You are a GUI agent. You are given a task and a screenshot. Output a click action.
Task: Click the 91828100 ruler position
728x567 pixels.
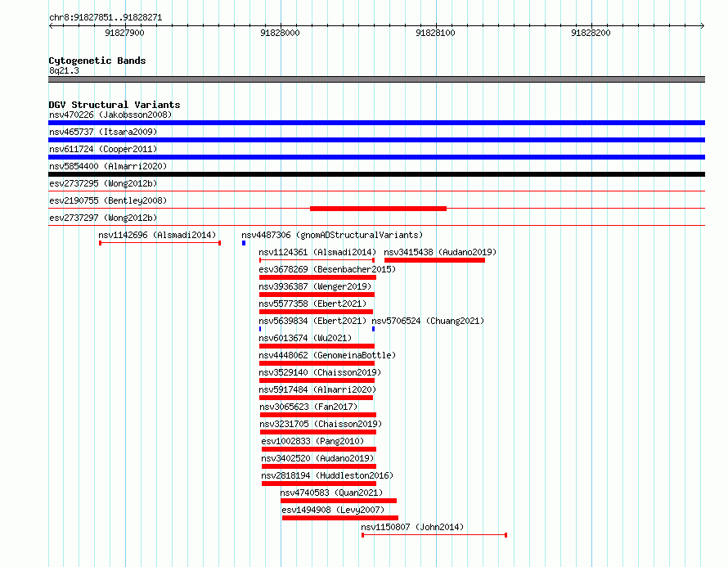435,33
